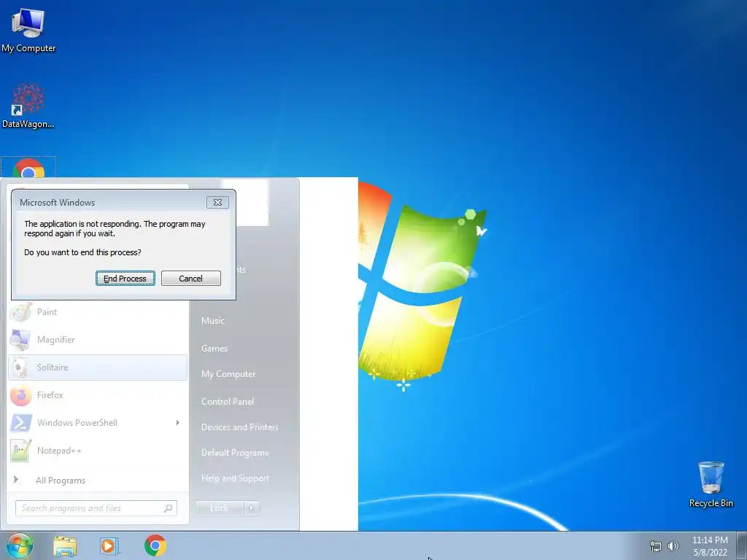Launch Paint from the Start menu
Viewport: 747px width, 560px height.
(x=98, y=312)
